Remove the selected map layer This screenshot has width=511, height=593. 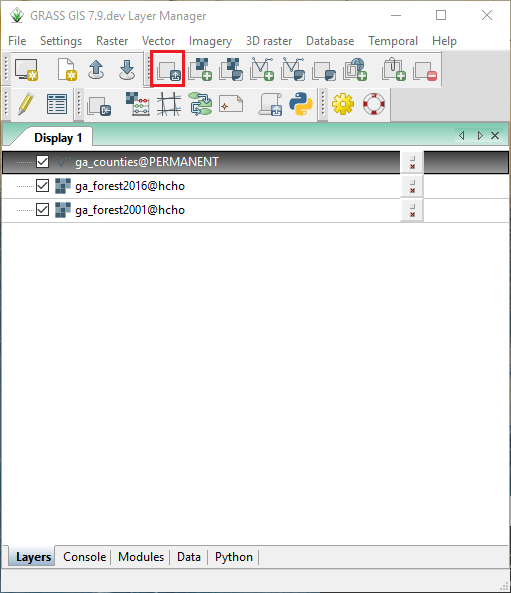click(x=425, y=71)
